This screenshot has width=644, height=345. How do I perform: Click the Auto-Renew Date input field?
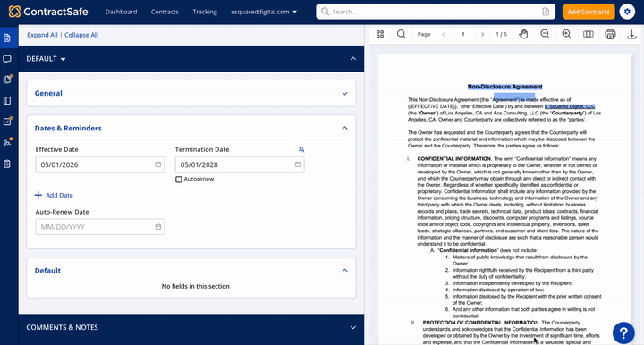100,227
